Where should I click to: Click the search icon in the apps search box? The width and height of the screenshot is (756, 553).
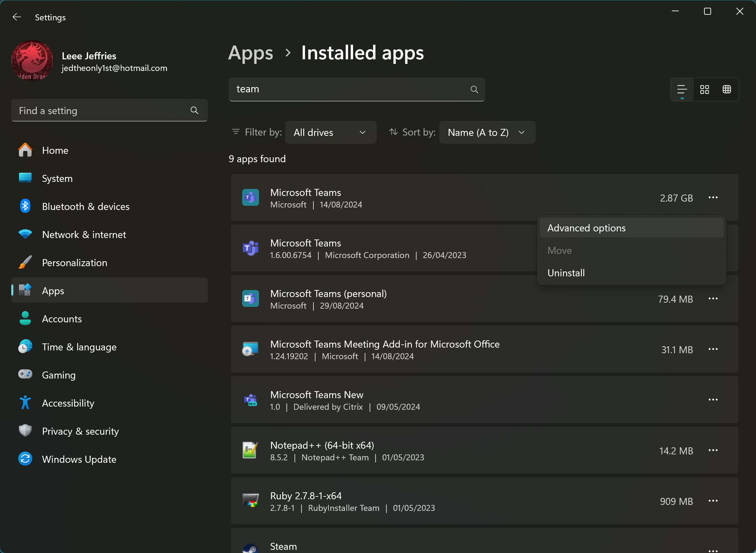tap(474, 90)
